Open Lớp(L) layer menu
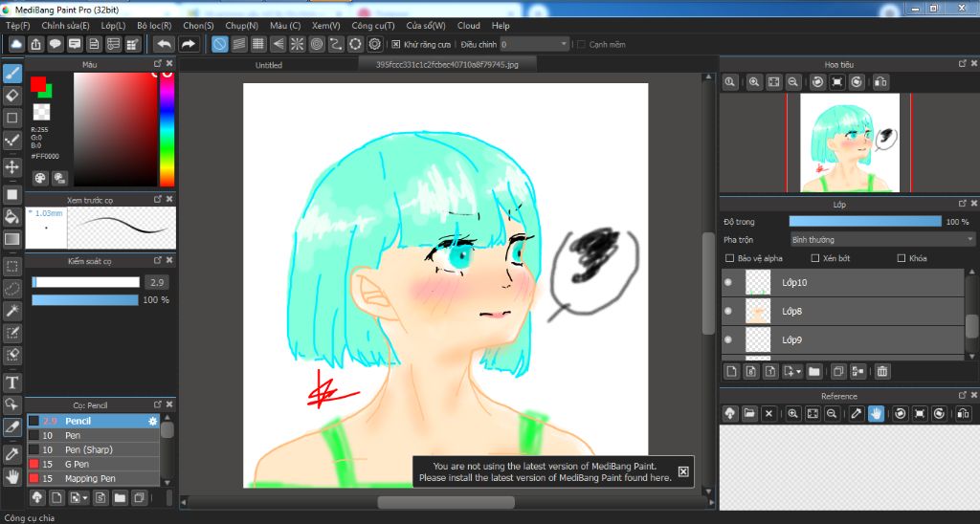 point(113,26)
